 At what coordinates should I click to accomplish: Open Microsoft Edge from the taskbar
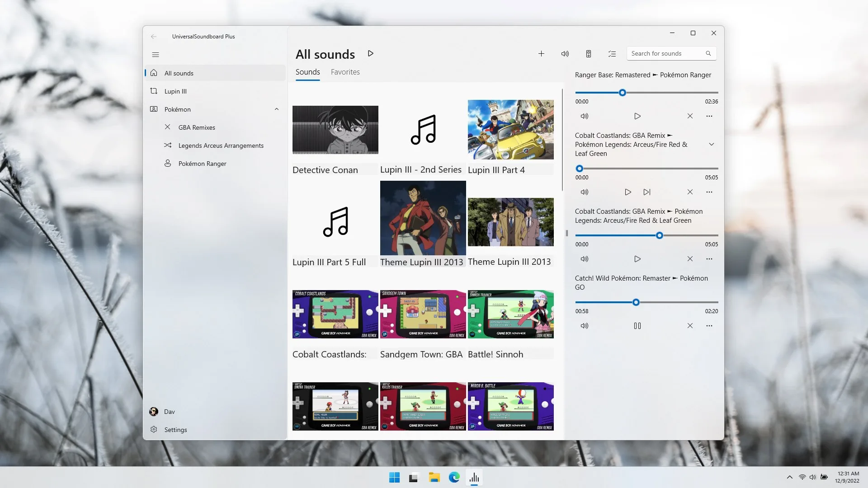(x=454, y=478)
